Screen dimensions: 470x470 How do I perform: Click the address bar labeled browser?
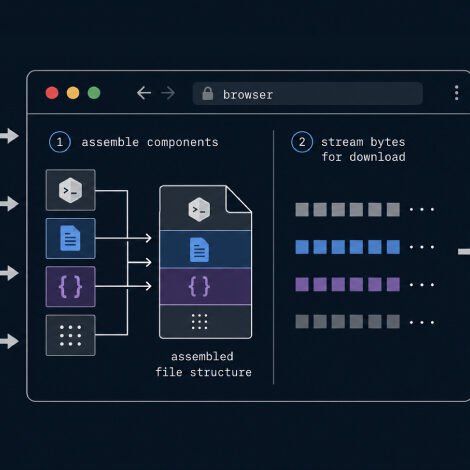[x=308, y=94]
